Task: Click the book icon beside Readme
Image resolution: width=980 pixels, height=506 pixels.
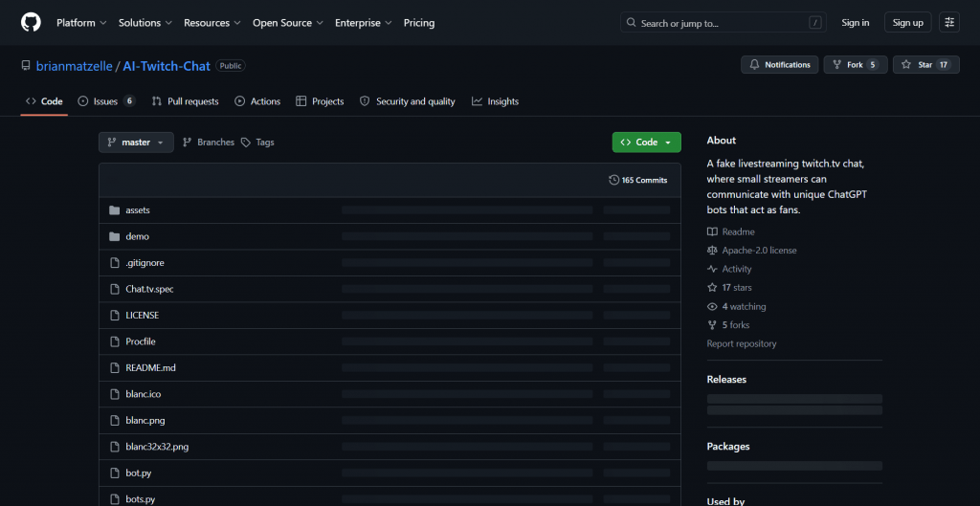Action: tap(712, 231)
